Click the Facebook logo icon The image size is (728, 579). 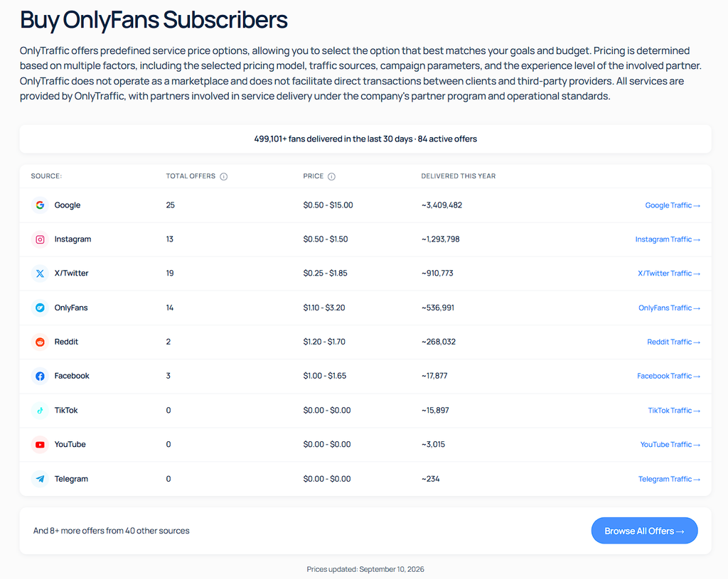coord(40,376)
